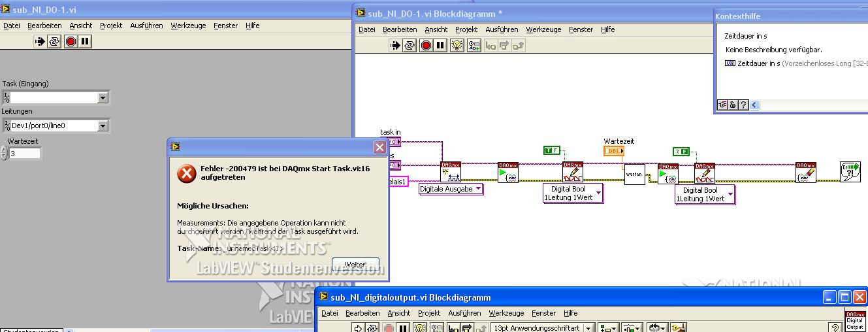Open Fenster menu in sub_NI_digitaloutput Blockdiagramm

tap(544, 314)
